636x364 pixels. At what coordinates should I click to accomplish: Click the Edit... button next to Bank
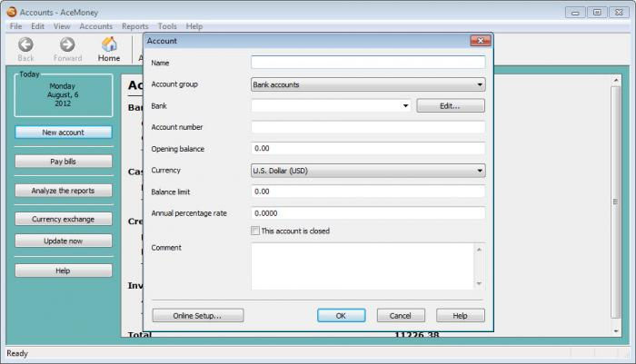pyautogui.click(x=451, y=106)
